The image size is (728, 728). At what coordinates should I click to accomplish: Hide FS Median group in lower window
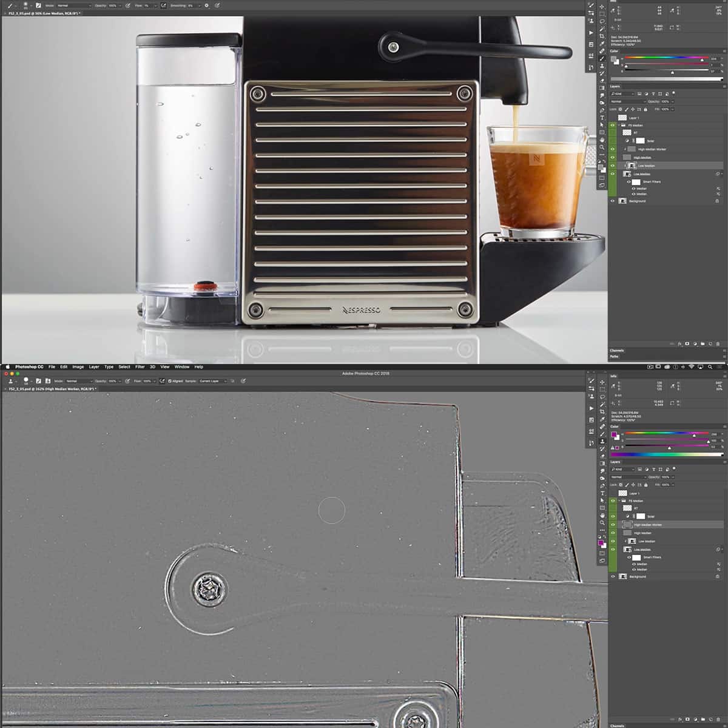613,500
